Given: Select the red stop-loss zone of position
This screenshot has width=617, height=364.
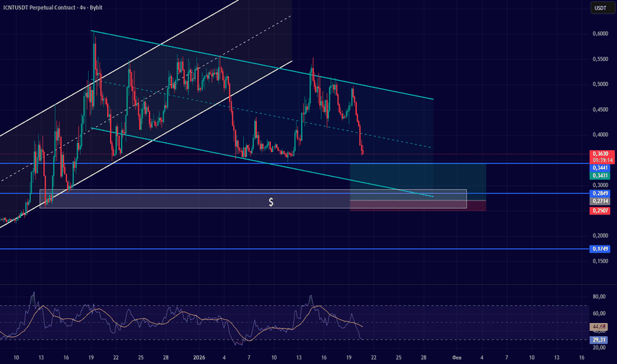Looking at the screenshot, I should (x=418, y=206).
